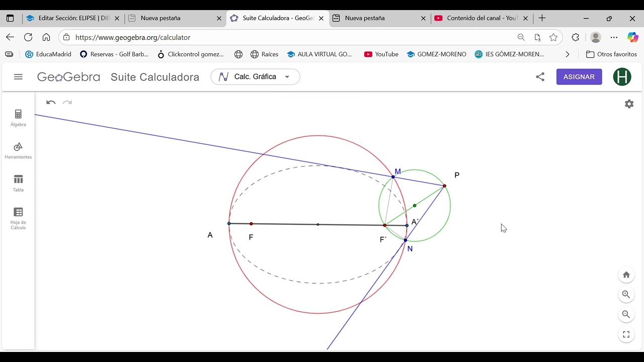644x362 pixels.
Task: Show more bookmarks chevron
Action: [x=568, y=54]
